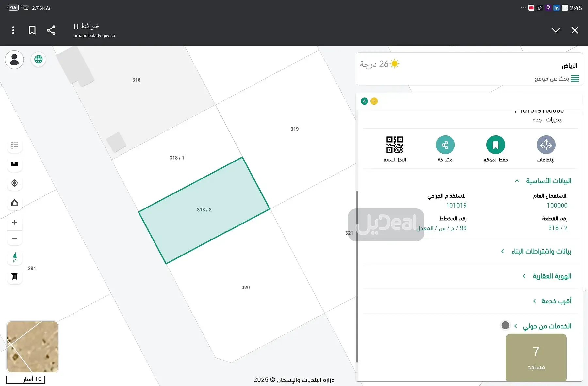The image size is (588, 386).
Task: Zoom in with the plus button
Action: coord(15,223)
